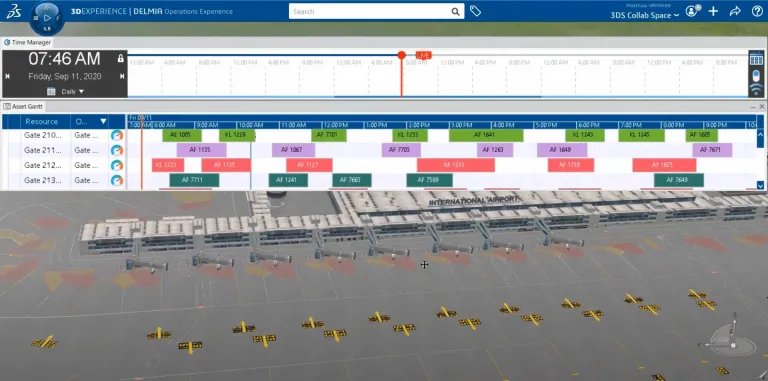Select flight KL 1223 bar

168,165
